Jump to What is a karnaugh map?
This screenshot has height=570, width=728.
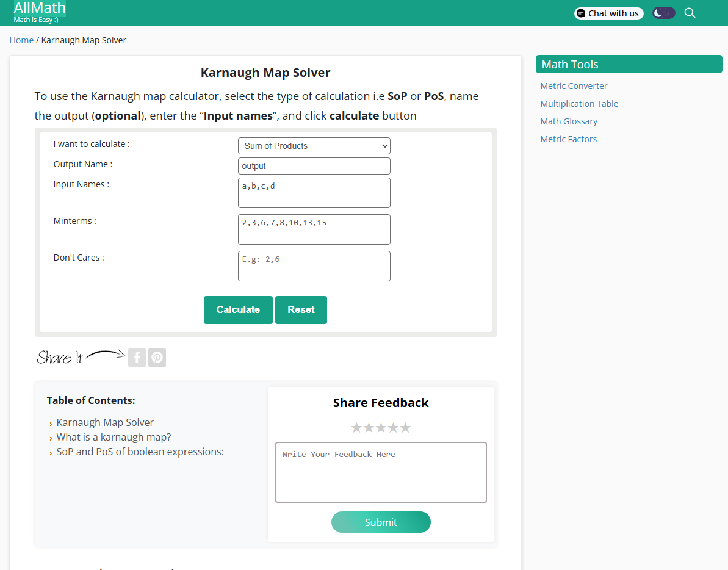[114, 437]
